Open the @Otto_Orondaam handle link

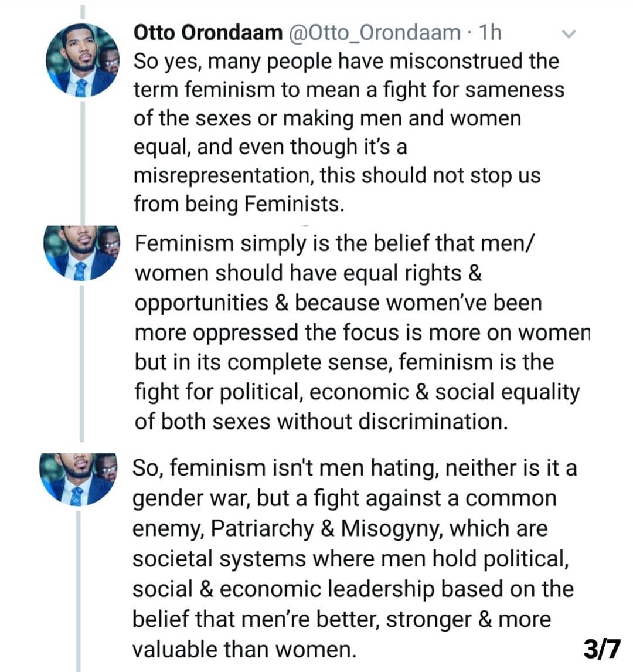coord(375,33)
